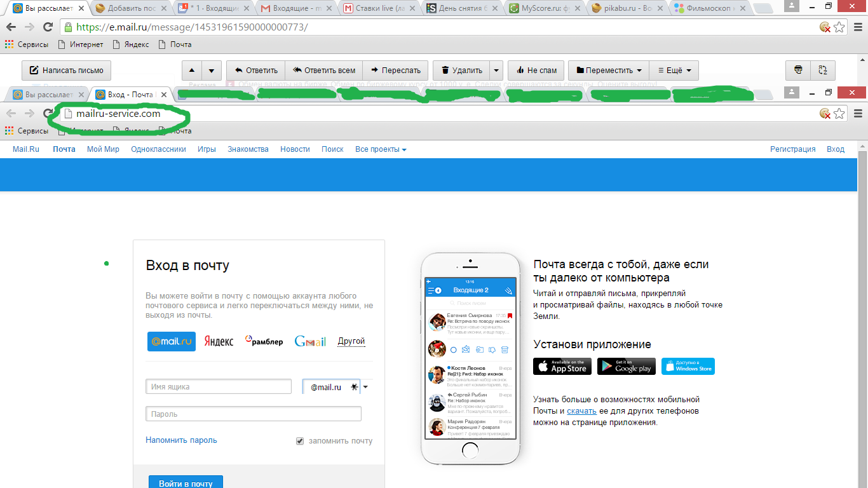Click Войти в почту button
This screenshot has height=488, width=868.
coord(186,483)
